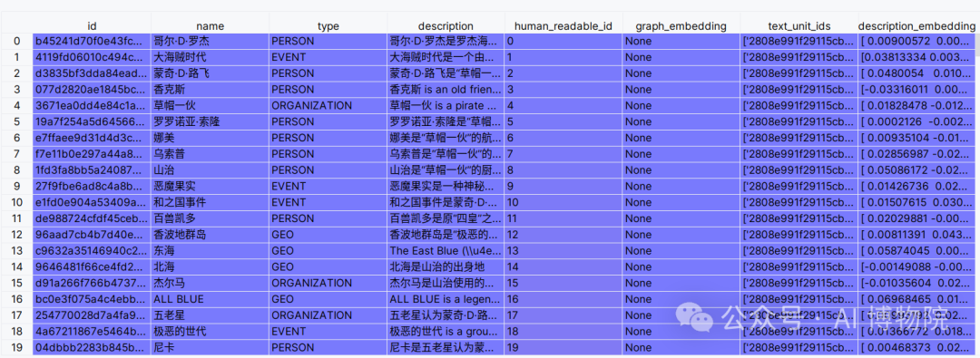Click id cell starting 'b45241d70f0e43fc'
980x358 pixels.
click(92, 41)
